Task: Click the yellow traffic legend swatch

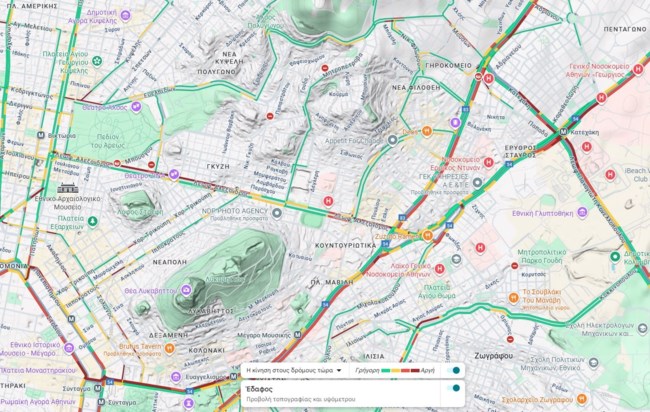Action: pyautogui.click(x=396, y=371)
